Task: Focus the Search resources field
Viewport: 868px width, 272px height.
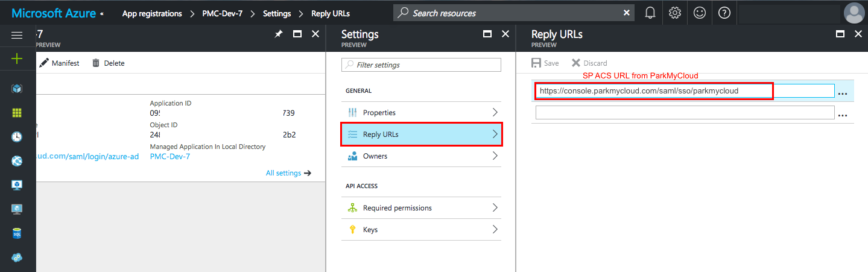Action: tap(515, 13)
